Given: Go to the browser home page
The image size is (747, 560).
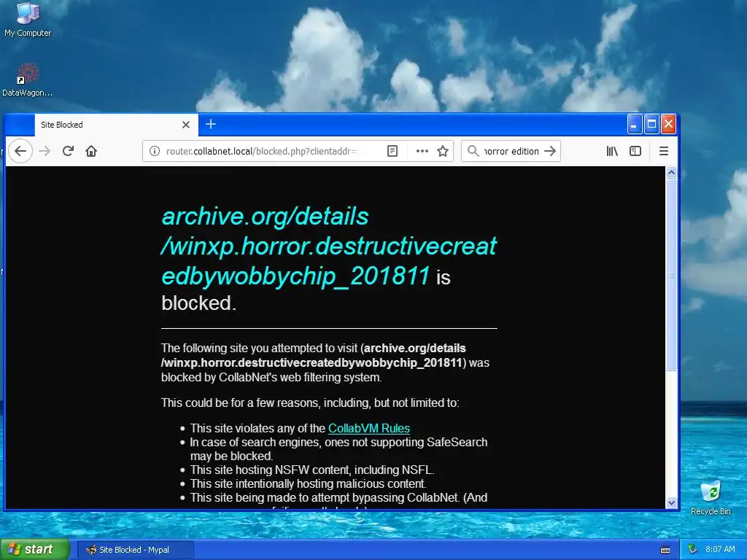Looking at the screenshot, I should (x=91, y=151).
